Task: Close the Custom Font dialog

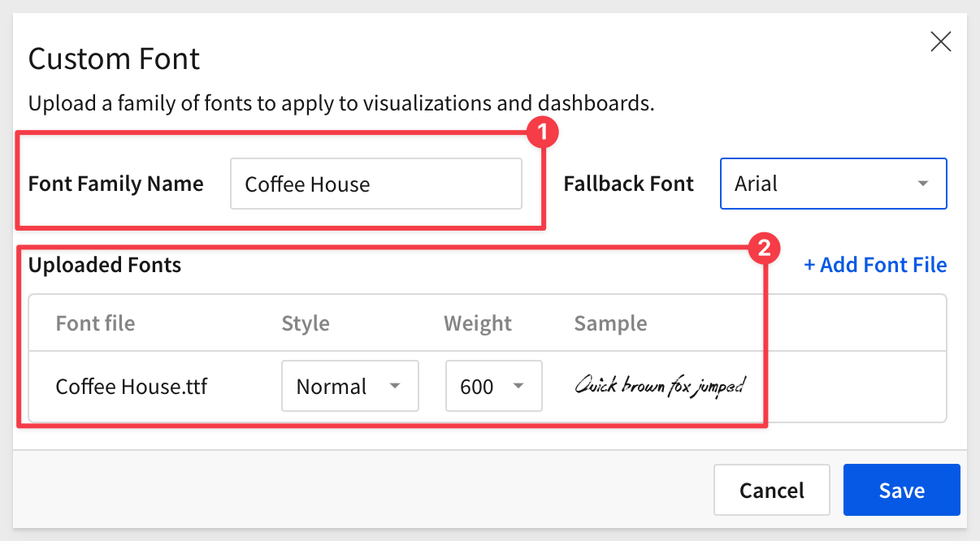Action: [x=941, y=42]
